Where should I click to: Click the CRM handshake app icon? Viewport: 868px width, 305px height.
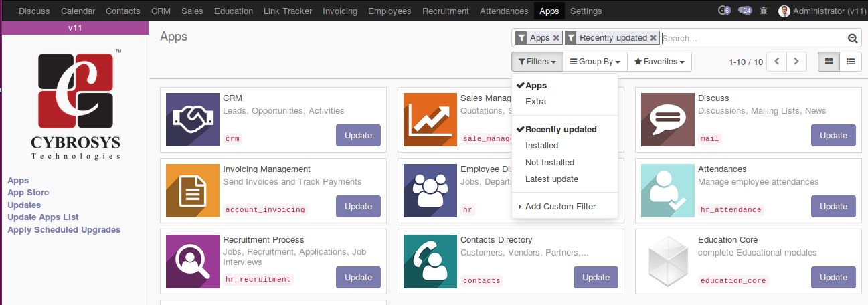click(192, 120)
